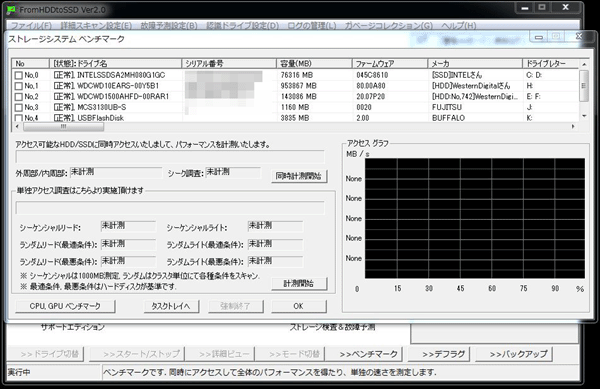Sort by the ファームウェア column header
The height and width of the screenshot is (389, 600).
click(390, 63)
